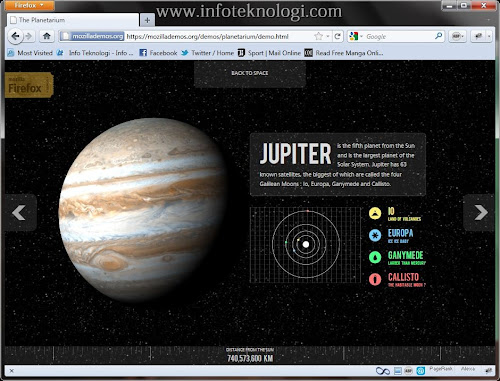The height and width of the screenshot is (381, 500).
Task: Open the Facebook bookmark
Action: (x=158, y=53)
